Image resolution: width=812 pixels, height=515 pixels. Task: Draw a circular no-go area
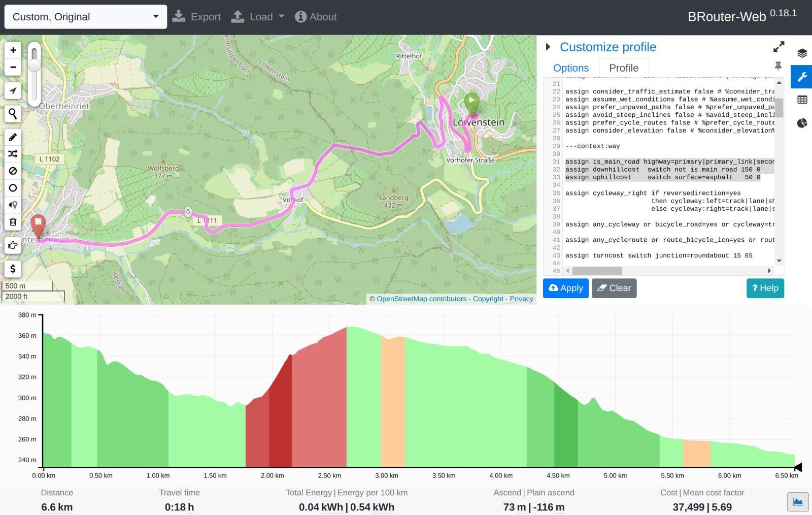[x=13, y=188]
